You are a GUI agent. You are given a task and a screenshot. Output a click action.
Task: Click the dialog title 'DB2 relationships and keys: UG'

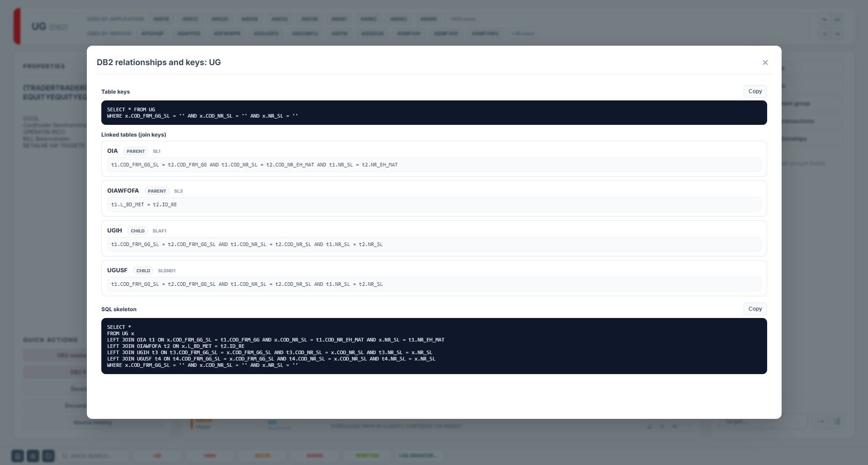[159, 62]
